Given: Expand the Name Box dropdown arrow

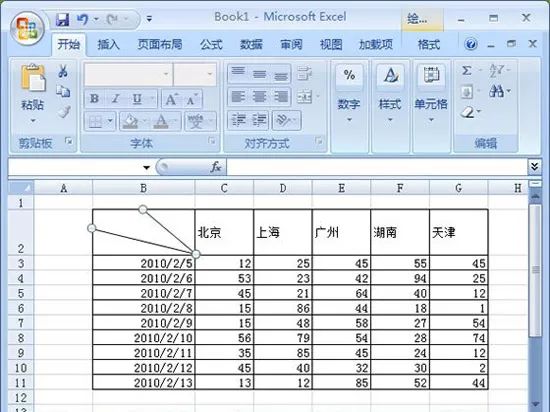Looking at the screenshot, I should (146, 167).
